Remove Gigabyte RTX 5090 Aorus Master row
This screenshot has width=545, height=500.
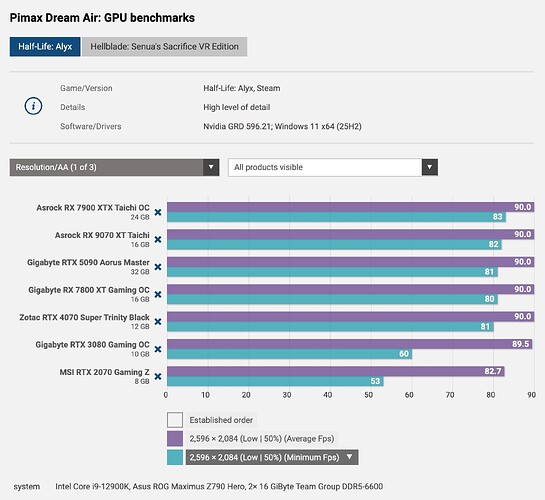[x=158, y=267]
